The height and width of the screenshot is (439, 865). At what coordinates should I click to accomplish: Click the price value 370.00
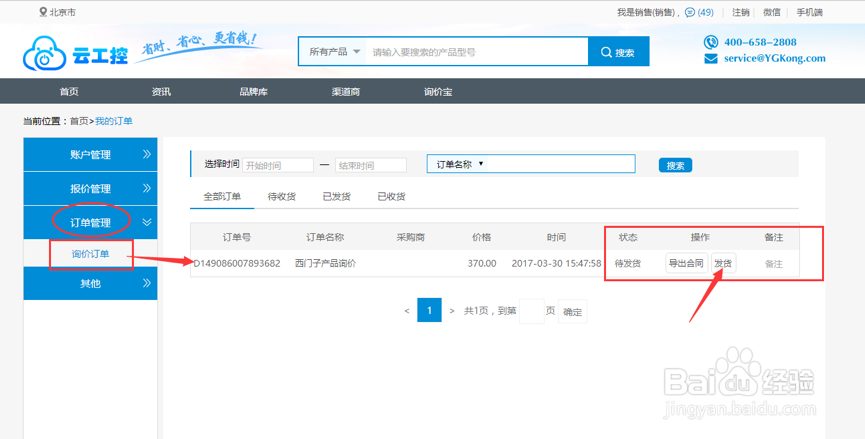pos(482,264)
